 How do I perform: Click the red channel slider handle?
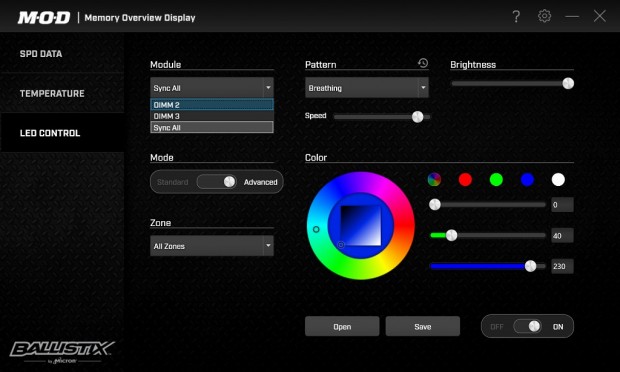click(435, 204)
